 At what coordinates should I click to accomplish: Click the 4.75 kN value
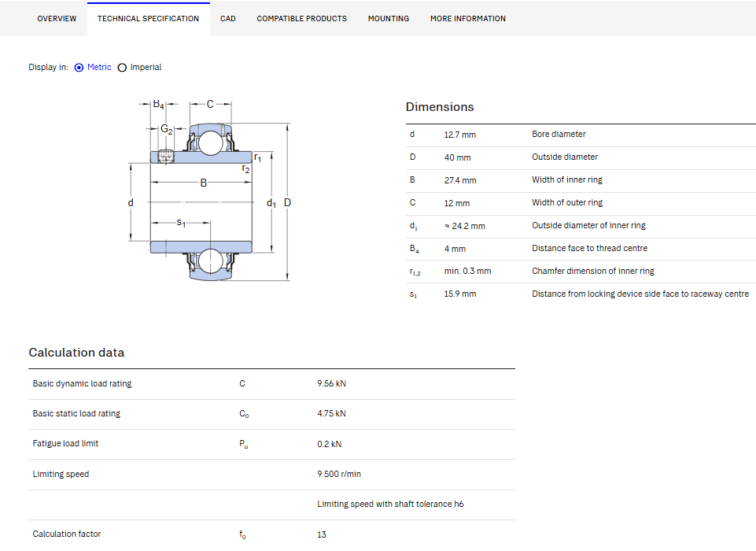331,413
